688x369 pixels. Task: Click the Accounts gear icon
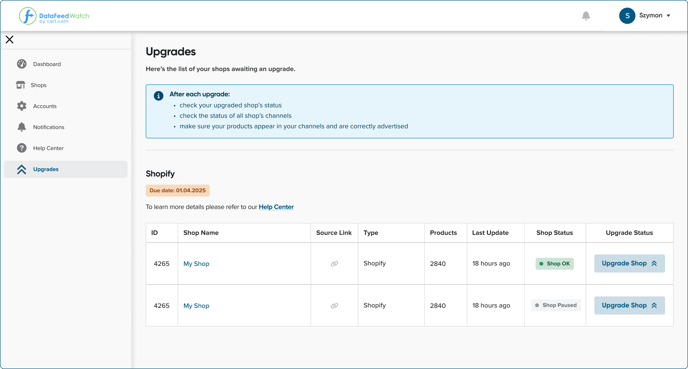tap(22, 106)
